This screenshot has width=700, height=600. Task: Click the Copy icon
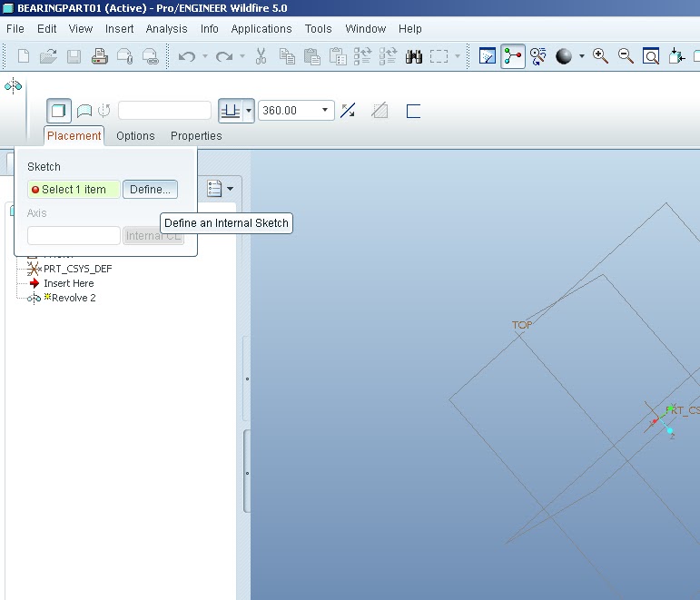287,56
